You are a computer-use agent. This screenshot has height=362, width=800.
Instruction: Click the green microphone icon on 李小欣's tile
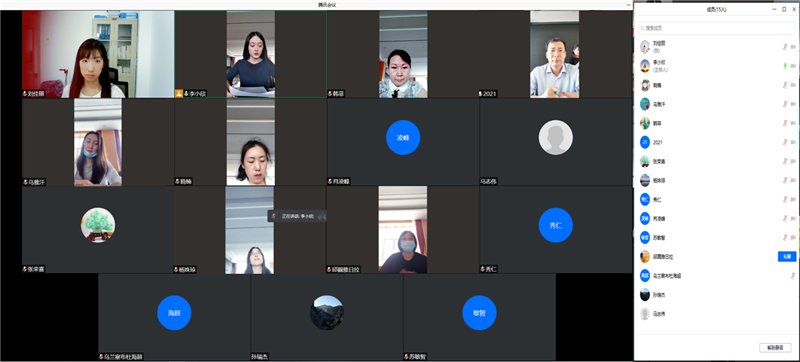point(186,94)
